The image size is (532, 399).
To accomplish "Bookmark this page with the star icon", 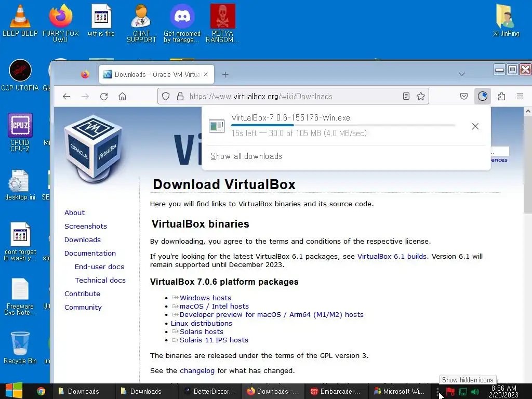I will (x=421, y=96).
